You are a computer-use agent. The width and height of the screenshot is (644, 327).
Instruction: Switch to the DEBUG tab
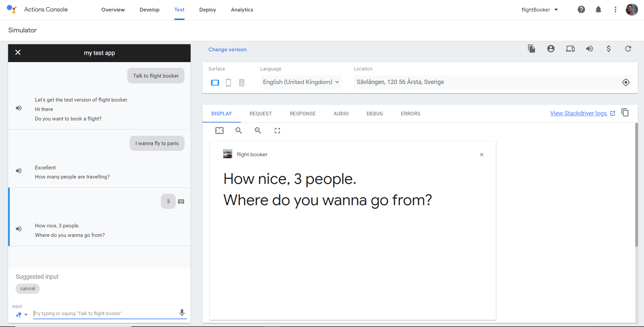pyautogui.click(x=374, y=114)
